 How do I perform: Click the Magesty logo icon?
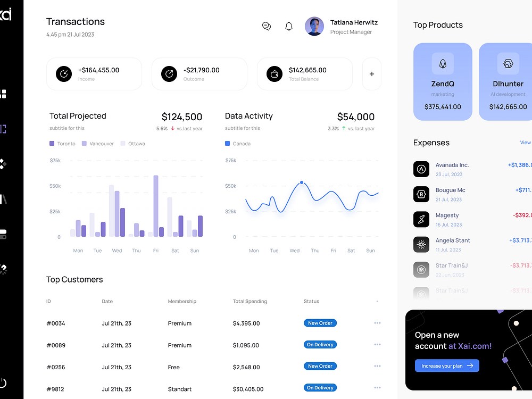(421, 219)
